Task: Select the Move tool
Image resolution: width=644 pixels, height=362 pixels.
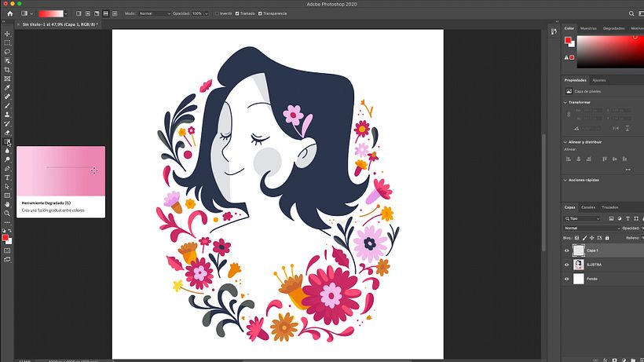Action: coord(7,34)
